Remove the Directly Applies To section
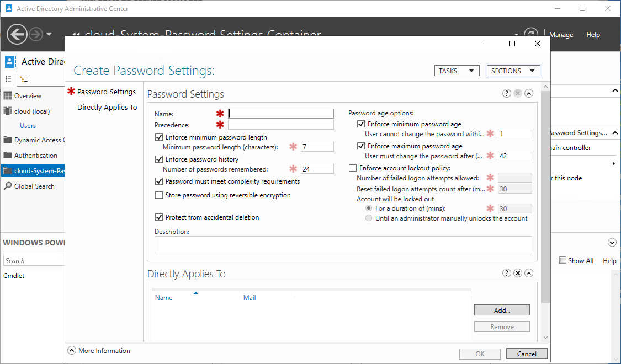621x364 pixels. pos(518,273)
